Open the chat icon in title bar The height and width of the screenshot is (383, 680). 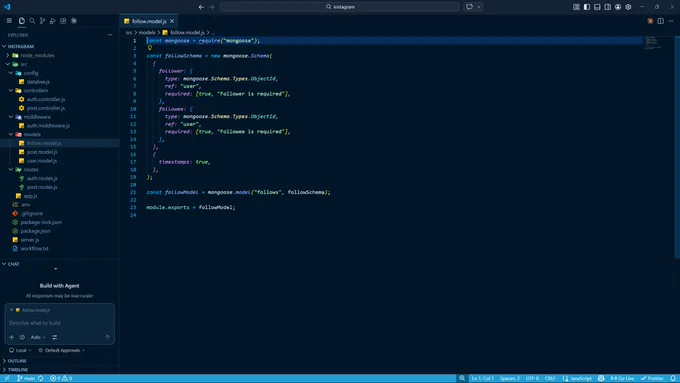[469, 7]
